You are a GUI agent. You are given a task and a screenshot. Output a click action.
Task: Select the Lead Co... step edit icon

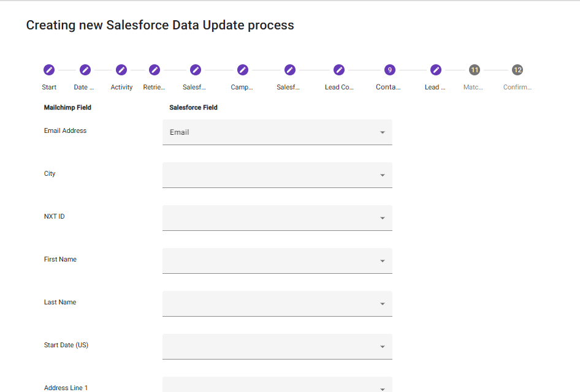pyautogui.click(x=339, y=70)
